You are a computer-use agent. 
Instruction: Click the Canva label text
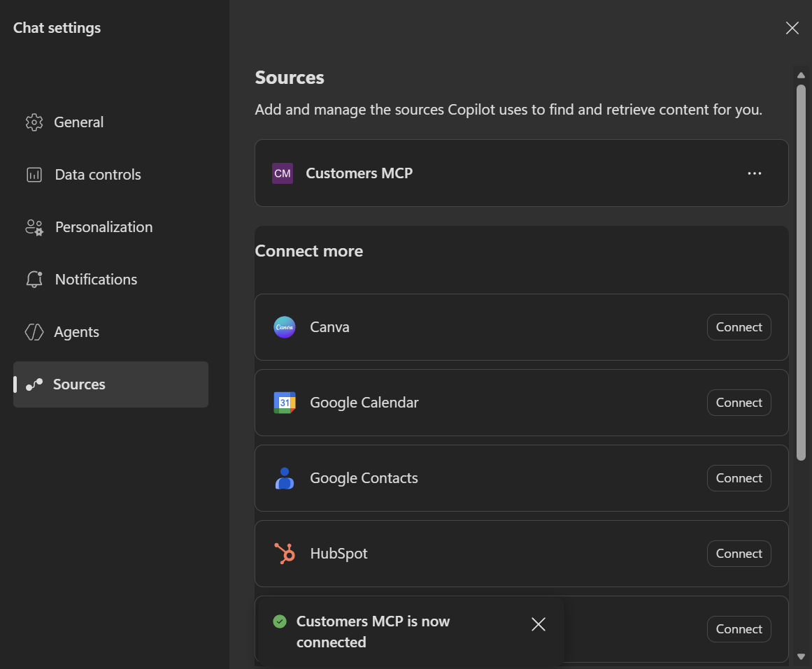coord(330,327)
